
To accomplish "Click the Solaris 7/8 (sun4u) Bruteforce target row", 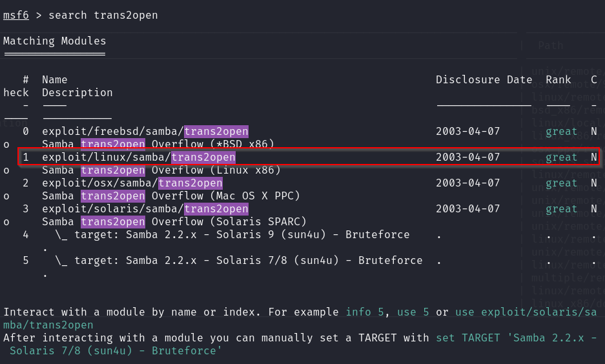I will pos(239,261).
